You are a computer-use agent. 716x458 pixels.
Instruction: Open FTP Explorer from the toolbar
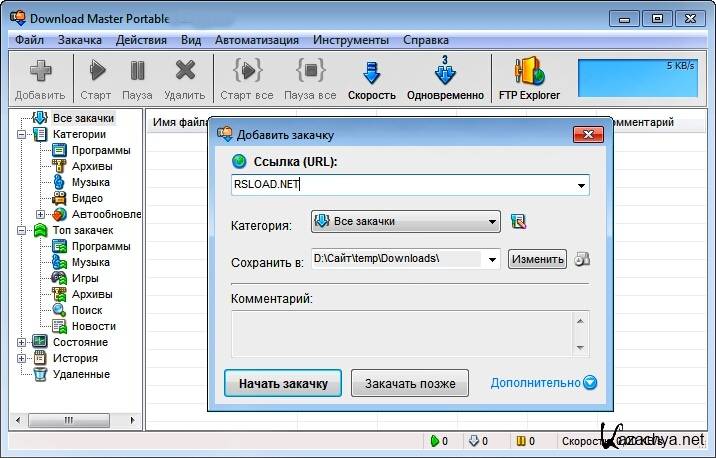point(529,72)
